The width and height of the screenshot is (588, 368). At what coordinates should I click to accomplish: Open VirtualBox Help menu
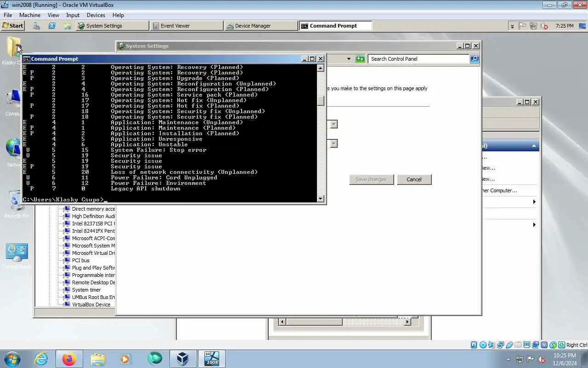118,15
